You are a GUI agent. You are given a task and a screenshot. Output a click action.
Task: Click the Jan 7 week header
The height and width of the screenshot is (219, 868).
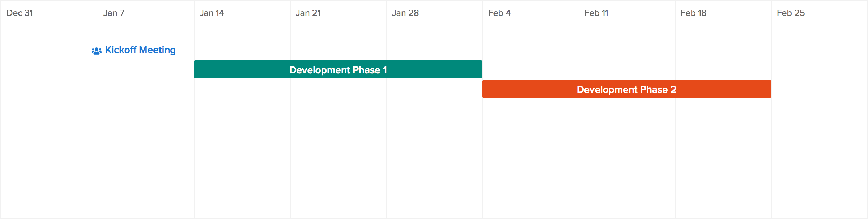[114, 13]
